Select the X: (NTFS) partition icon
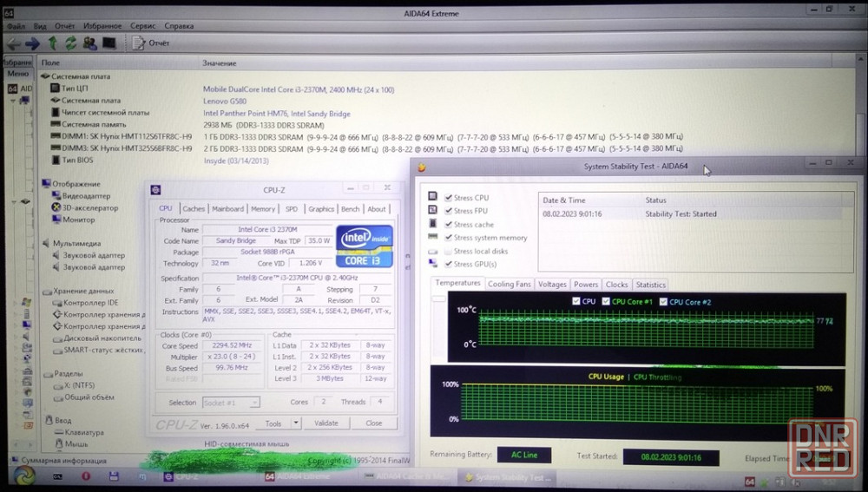 [x=58, y=386]
